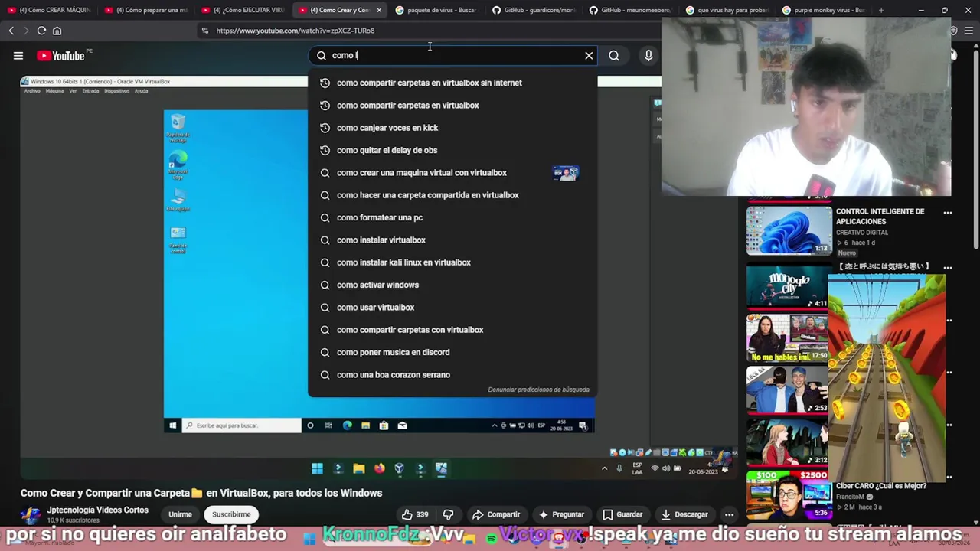
Task: Dislike the video with thumbs down
Action: pos(448,514)
